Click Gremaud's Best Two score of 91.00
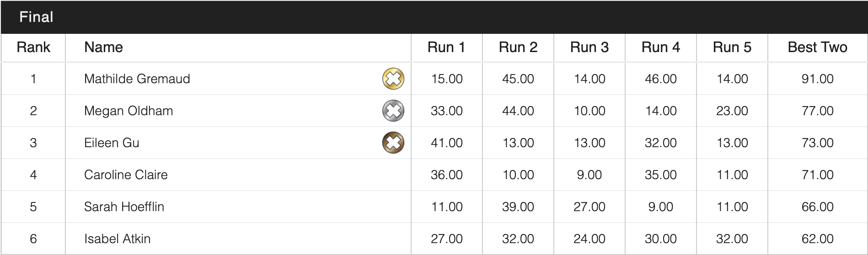868x255 pixels. pos(817,79)
